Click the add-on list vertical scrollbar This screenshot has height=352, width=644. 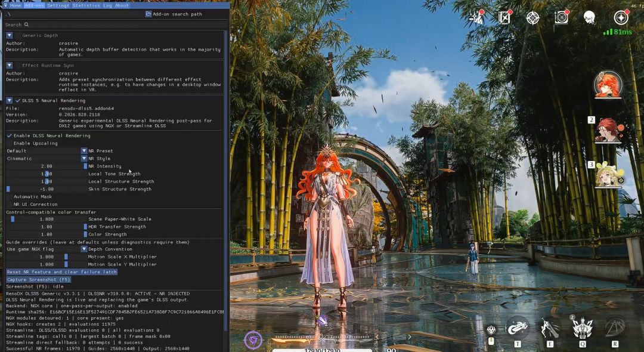point(225,181)
